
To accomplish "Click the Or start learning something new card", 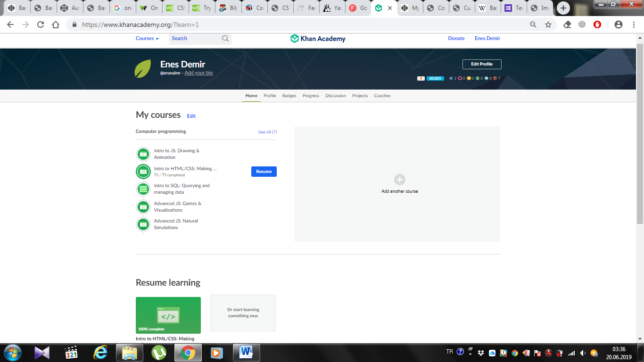I will pos(243,313).
